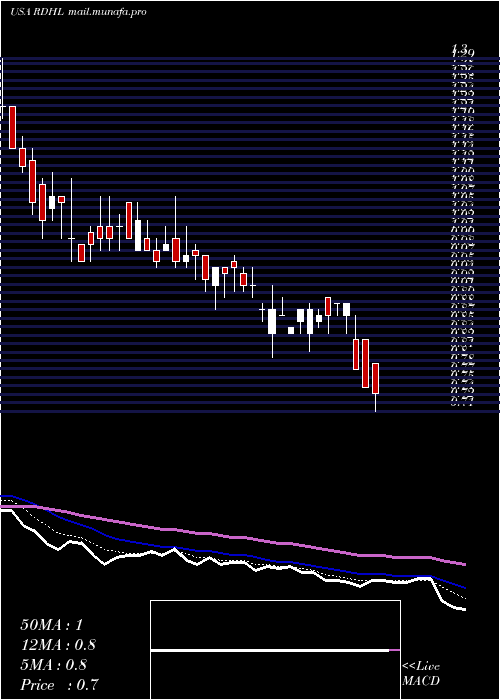The height and width of the screenshot is (700, 500).
Task: Click the '12MA : 0.8' indicator value
Action: 58,645
